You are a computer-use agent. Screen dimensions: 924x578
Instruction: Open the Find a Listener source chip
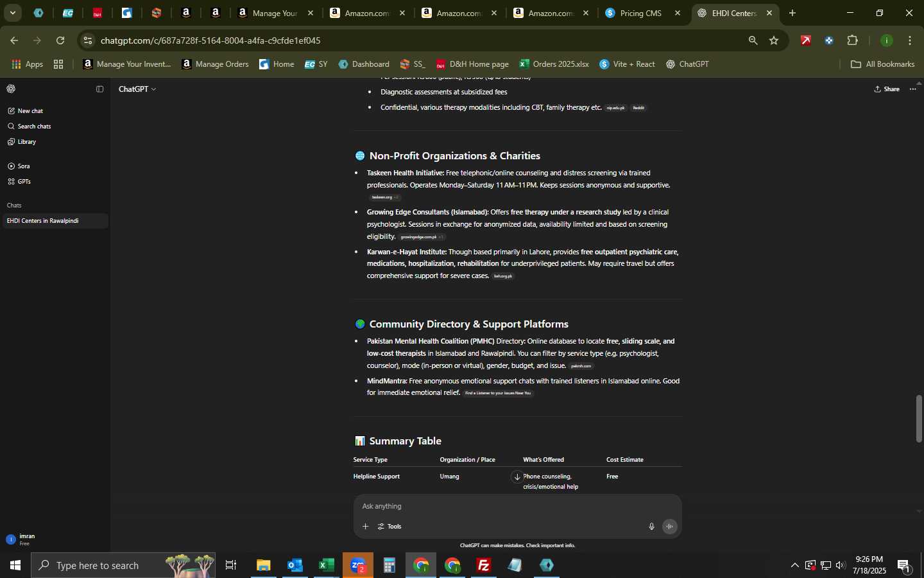498,393
